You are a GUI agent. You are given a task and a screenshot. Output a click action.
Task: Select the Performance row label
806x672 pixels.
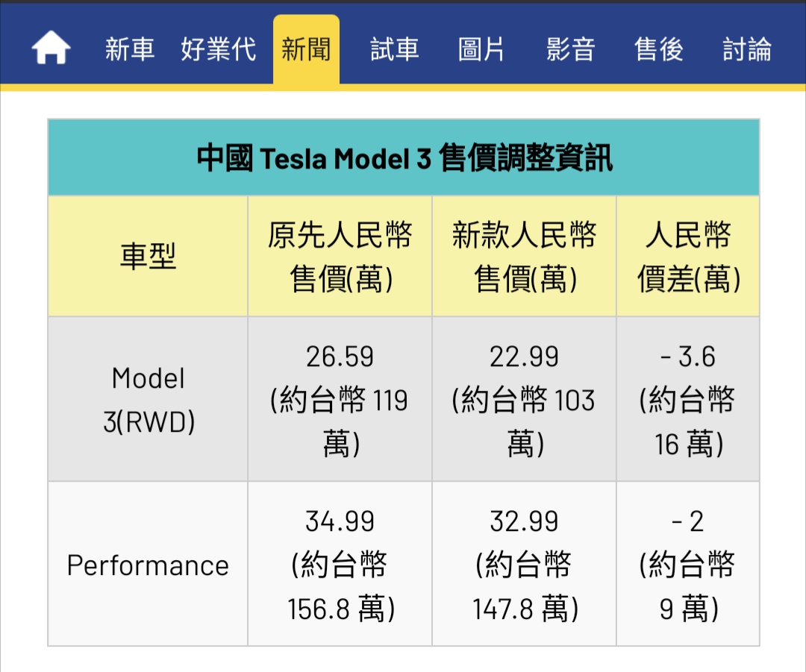coord(148,565)
